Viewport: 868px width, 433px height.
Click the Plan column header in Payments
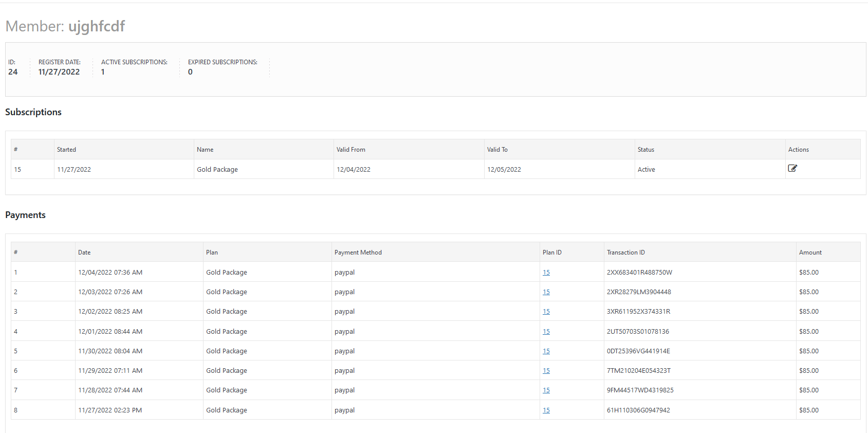pos(212,252)
